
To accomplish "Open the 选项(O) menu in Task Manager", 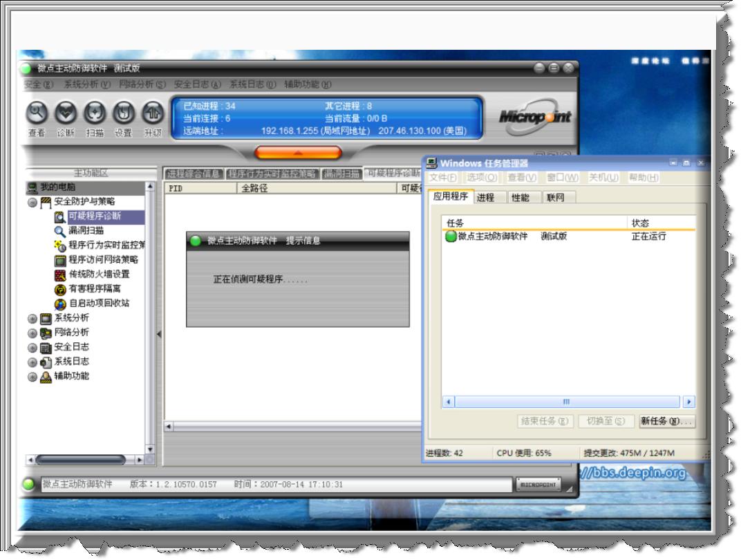I will click(482, 178).
